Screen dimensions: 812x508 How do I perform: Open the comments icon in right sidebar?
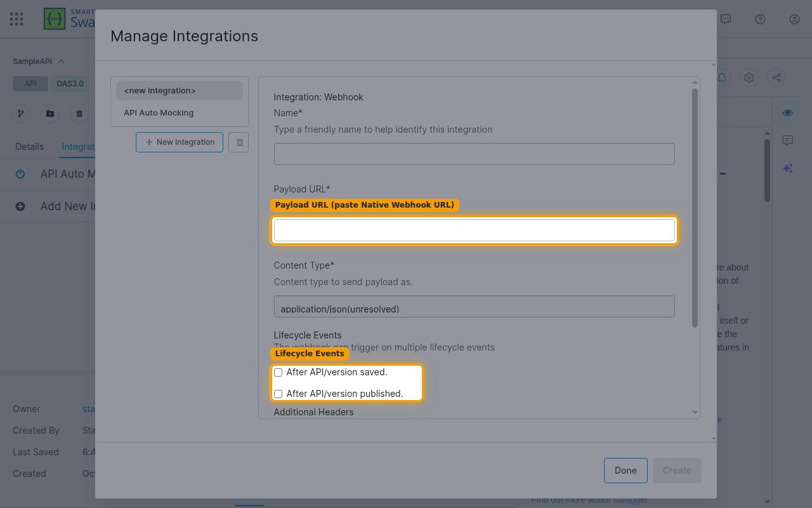click(x=787, y=140)
